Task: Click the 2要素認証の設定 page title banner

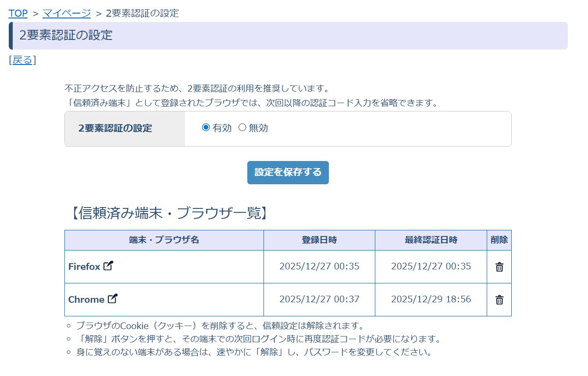Action: pyautogui.click(x=288, y=36)
